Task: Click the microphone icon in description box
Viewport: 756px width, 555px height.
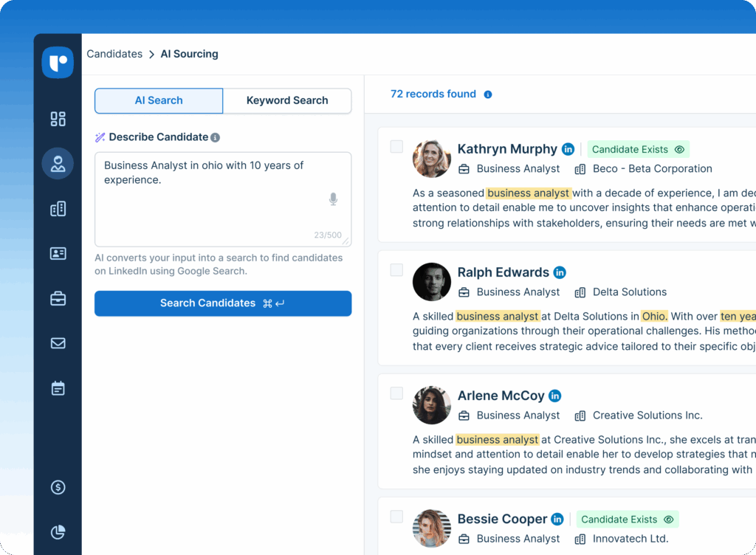Action: 333,199
